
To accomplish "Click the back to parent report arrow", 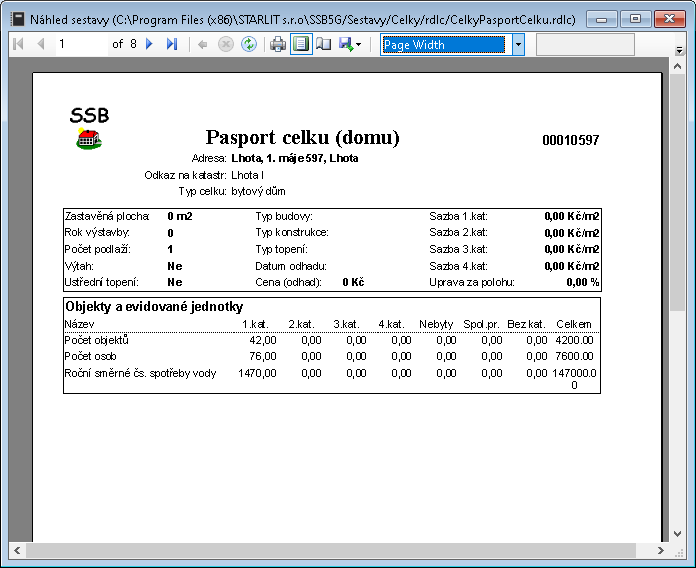I will point(203,44).
